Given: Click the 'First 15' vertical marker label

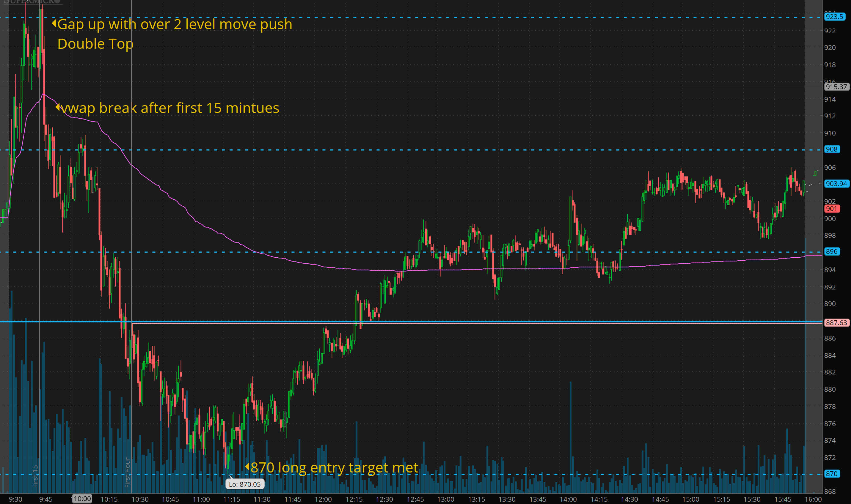Looking at the screenshot, I should [35, 476].
